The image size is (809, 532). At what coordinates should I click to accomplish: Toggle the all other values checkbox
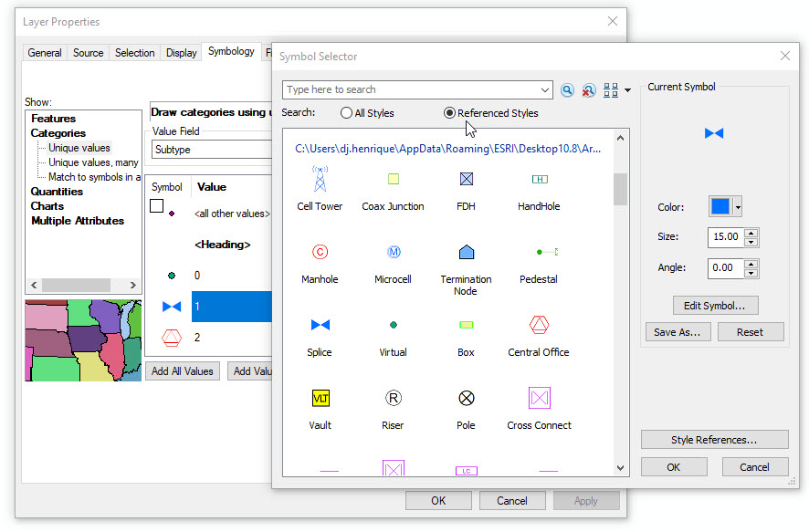click(x=156, y=206)
